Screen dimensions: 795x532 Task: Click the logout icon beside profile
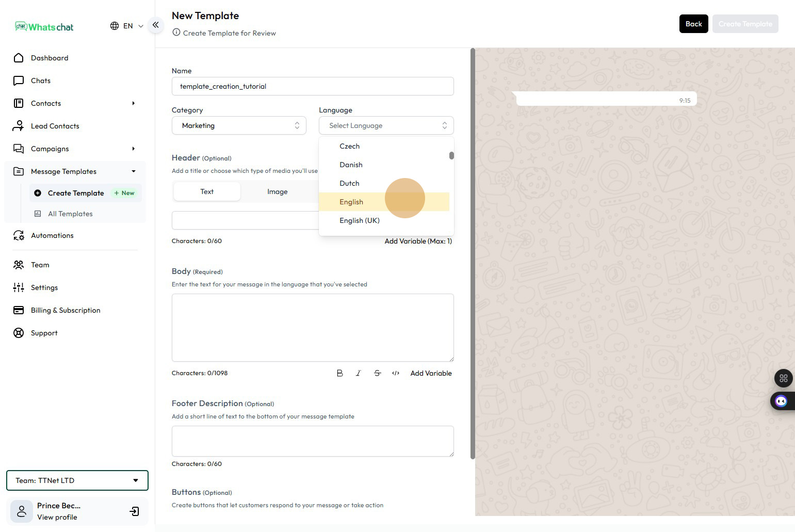[x=134, y=511]
